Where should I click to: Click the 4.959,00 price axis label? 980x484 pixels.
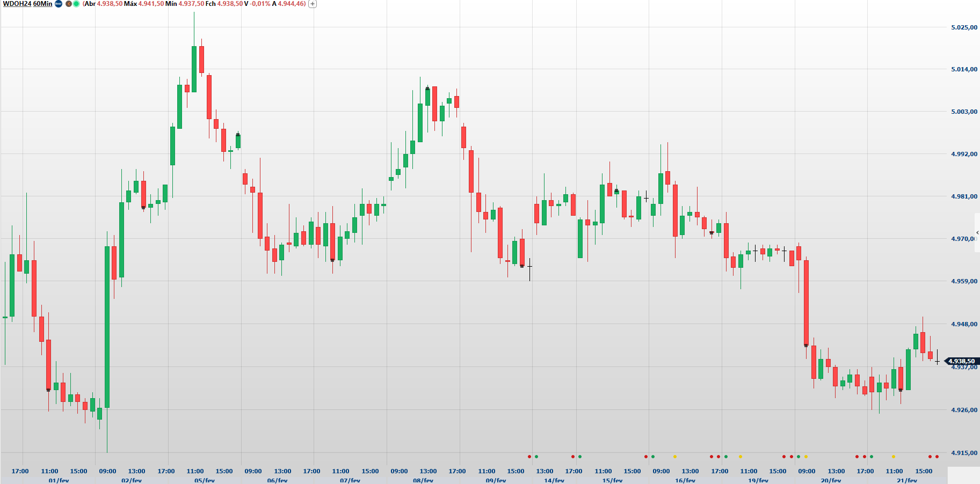coord(964,281)
